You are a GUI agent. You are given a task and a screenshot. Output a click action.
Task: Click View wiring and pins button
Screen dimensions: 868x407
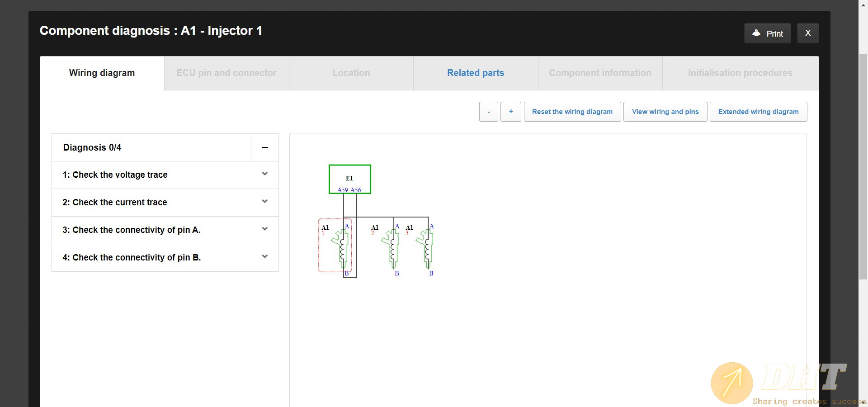tap(665, 112)
